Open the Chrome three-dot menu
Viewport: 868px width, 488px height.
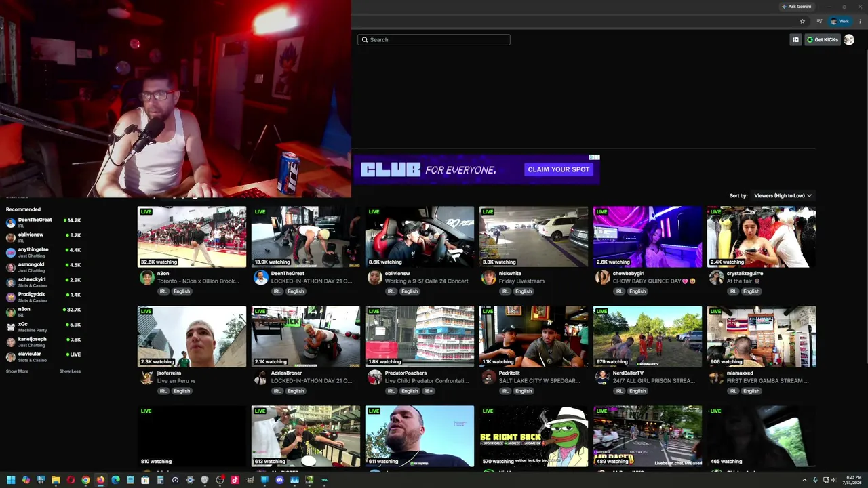tap(861, 22)
